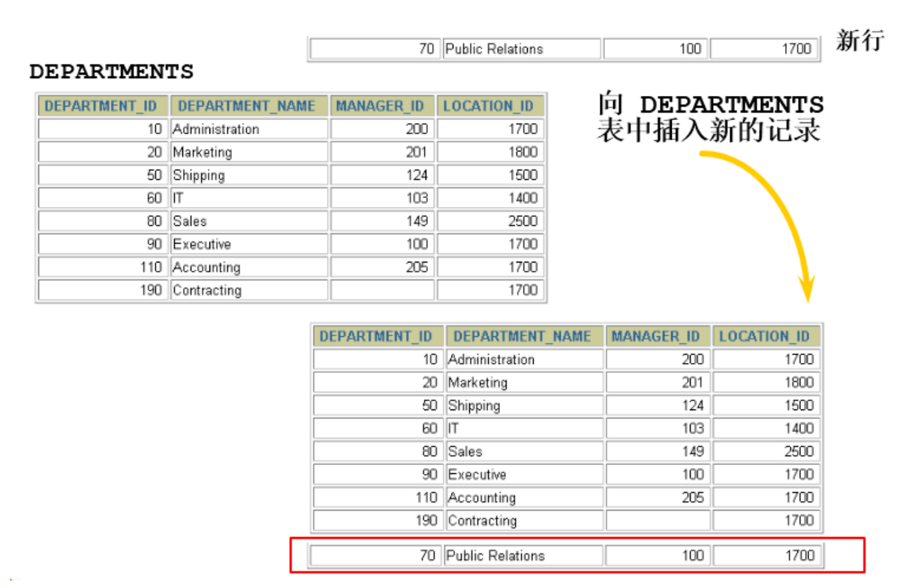Click DEPARTMENT_ID header in result table after insert
The image size is (918, 588).
(378, 336)
